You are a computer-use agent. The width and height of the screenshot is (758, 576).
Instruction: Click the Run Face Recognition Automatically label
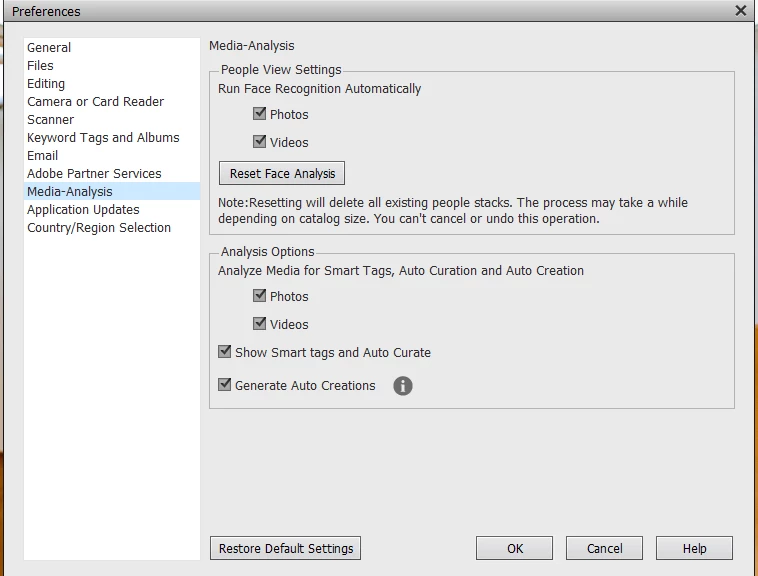click(320, 89)
